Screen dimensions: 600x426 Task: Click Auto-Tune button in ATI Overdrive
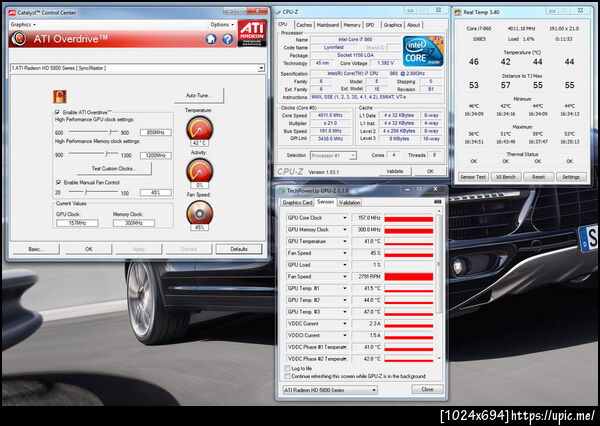click(199, 96)
